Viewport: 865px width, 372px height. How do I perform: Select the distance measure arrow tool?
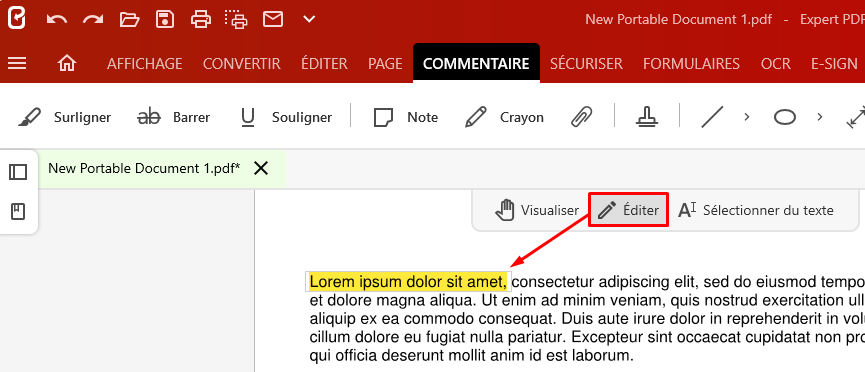click(x=856, y=118)
